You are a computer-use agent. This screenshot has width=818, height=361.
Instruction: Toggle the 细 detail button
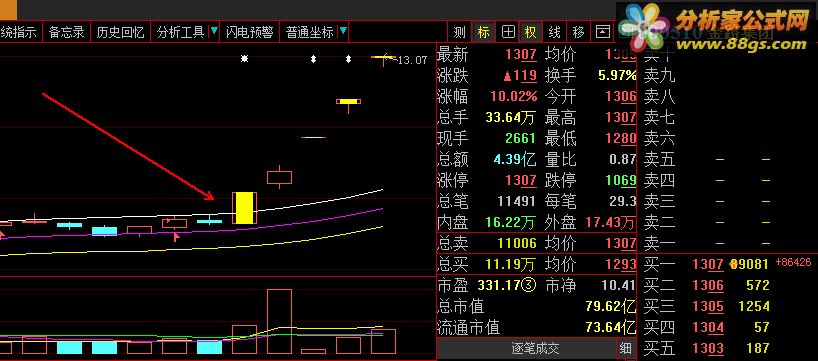625,348
